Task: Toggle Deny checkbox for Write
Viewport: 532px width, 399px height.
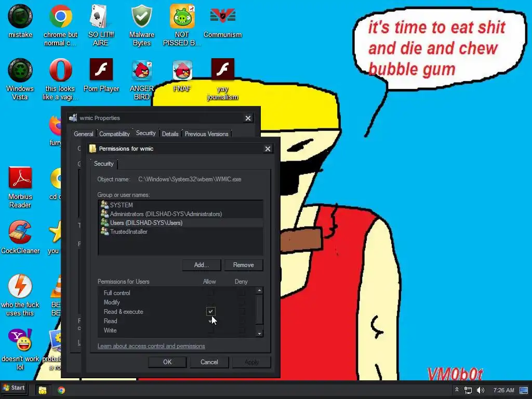Action: [x=242, y=330]
